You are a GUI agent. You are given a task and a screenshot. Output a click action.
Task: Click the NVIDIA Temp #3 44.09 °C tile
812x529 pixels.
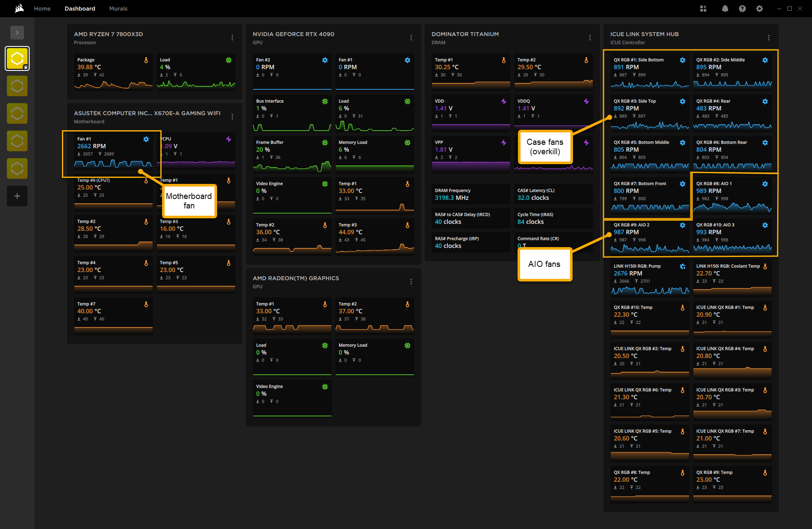tap(375, 237)
